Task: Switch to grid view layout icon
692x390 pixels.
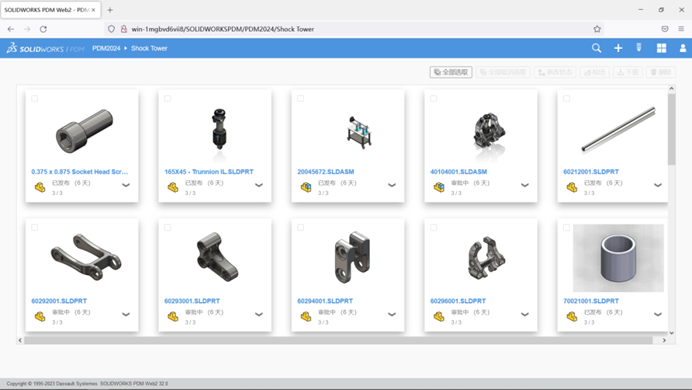Action: pos(661,48)
